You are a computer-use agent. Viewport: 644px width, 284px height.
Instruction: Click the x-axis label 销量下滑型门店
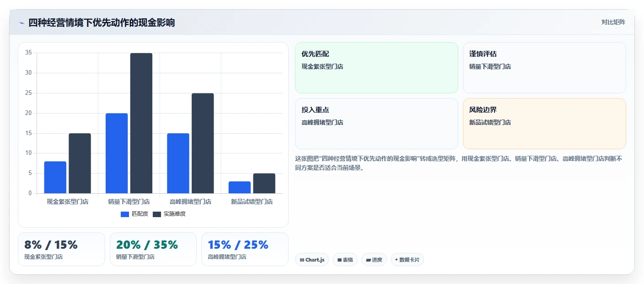click(129, 202)
